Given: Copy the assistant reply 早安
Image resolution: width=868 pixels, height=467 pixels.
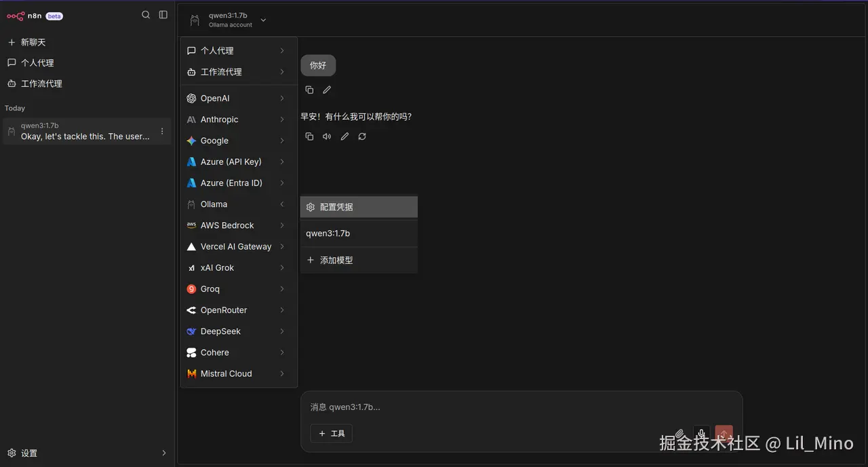Looking at the screenshot, I should point(309,136).
